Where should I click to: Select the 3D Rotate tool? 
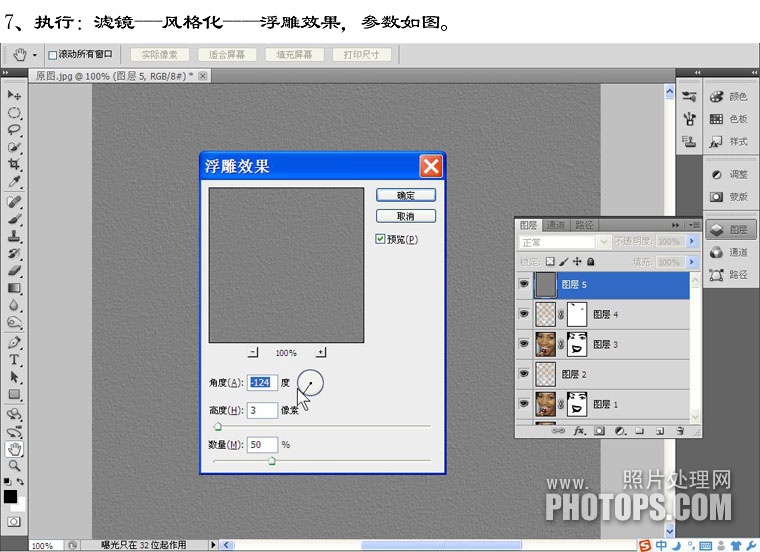tap(14, 414)
